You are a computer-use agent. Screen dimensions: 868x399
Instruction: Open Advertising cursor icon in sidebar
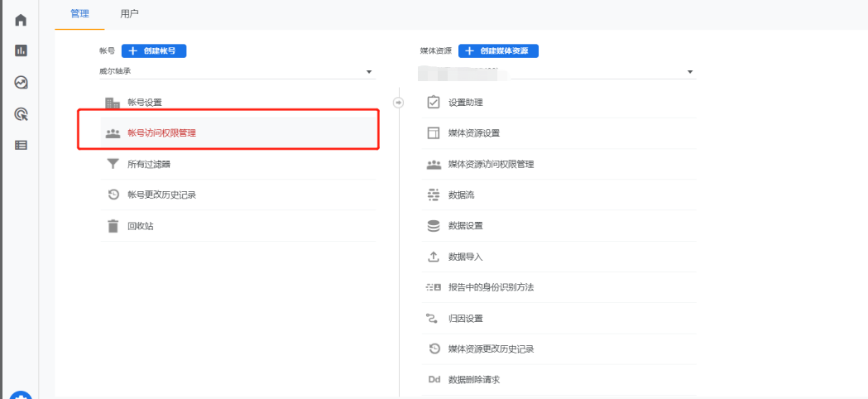(22, 113)
